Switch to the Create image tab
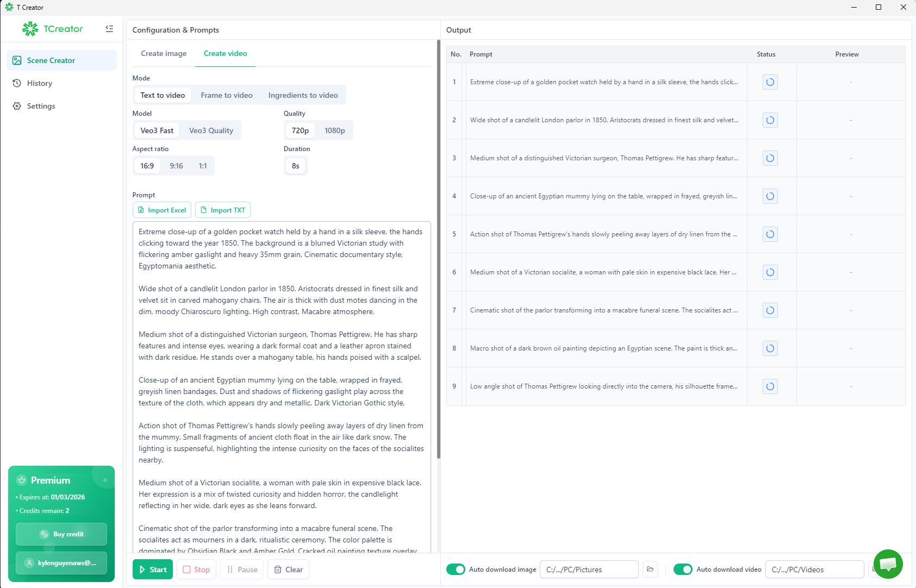This screenshot has width=916, height=588. click(x=164, y=53)
